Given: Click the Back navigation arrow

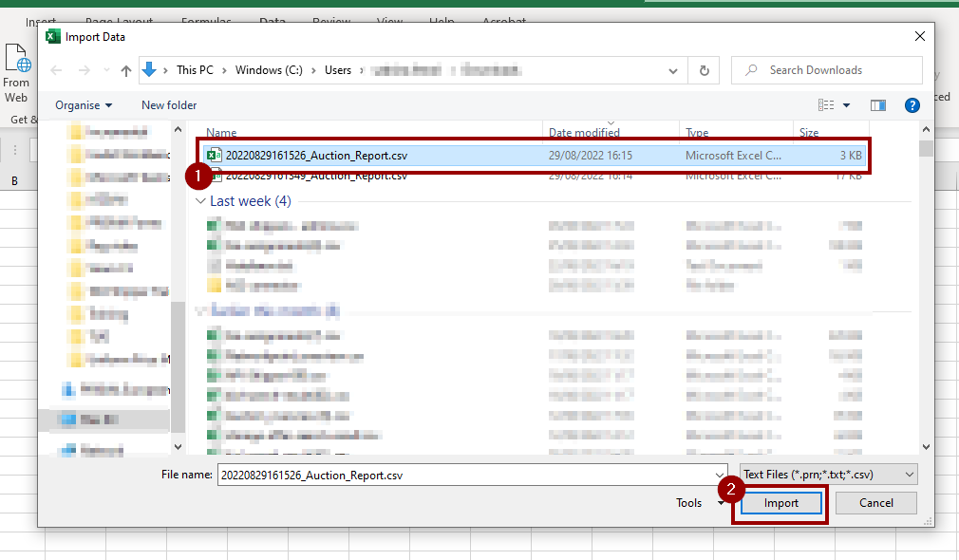Looking at the screenshot, I should [56, 70].
